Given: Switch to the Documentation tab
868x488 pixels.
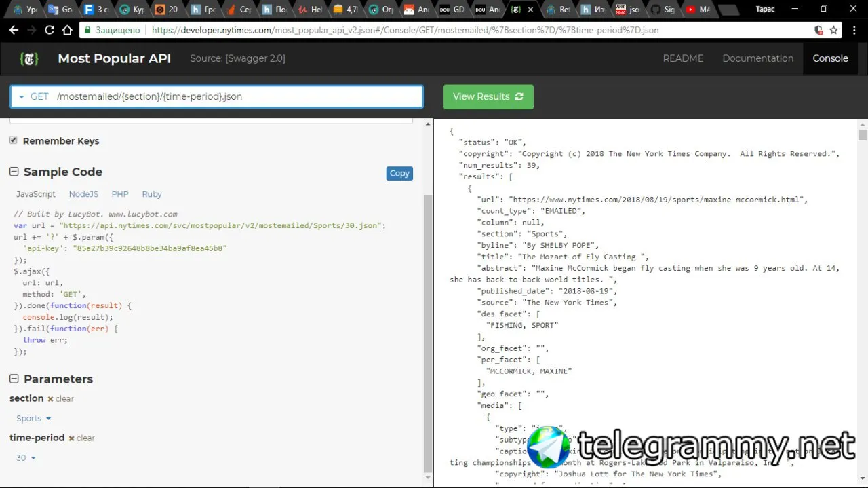Looking at the screenshot, I should click(757, 58).
